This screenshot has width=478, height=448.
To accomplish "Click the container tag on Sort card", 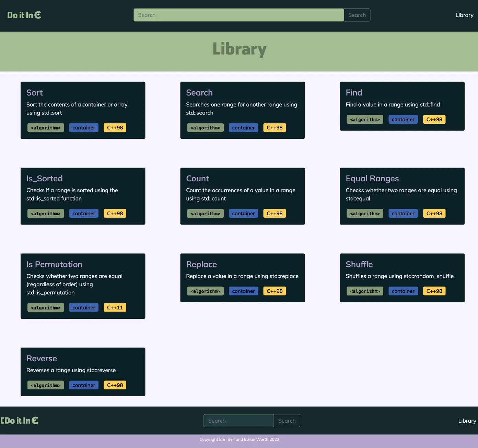I will pos(84,128).
